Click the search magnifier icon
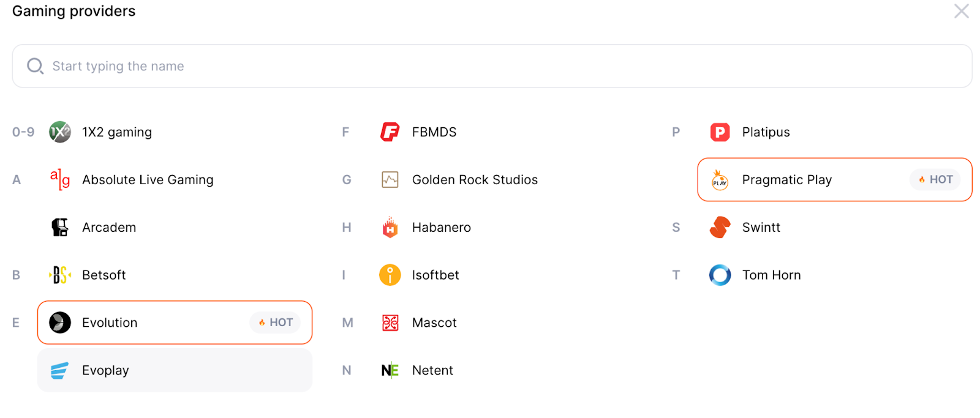 [35, 66]
